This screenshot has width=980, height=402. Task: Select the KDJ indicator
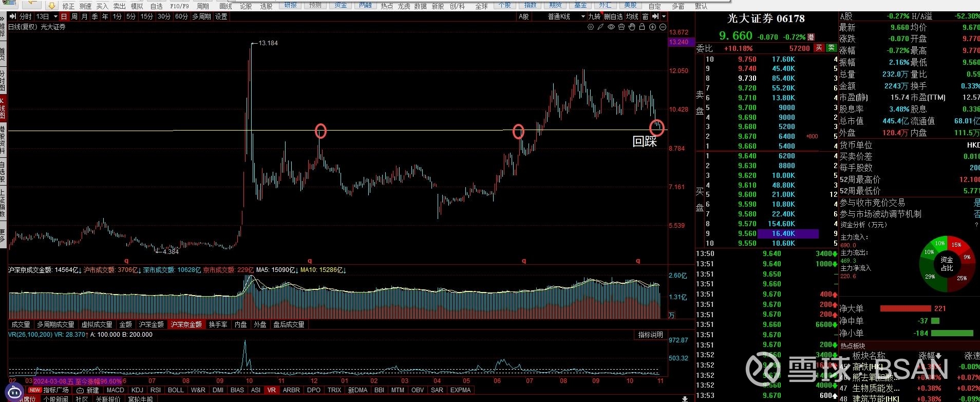pyautogui.click(x=137, y=390)
